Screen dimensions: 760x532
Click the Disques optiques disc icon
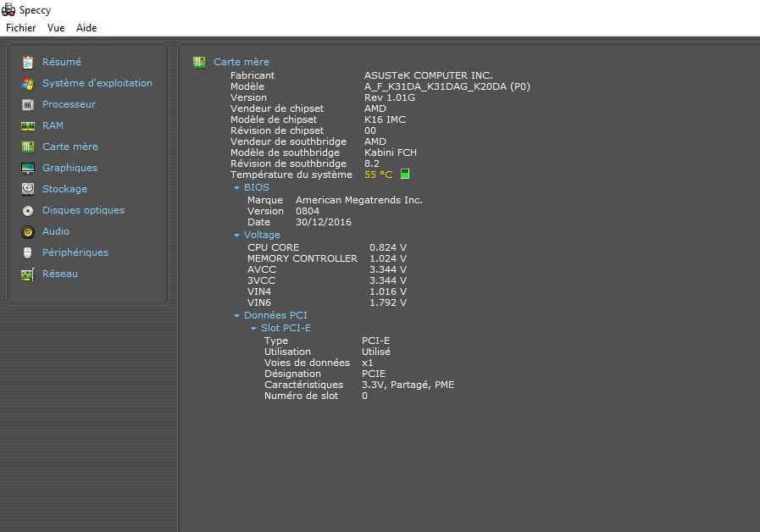click(28, 210)
